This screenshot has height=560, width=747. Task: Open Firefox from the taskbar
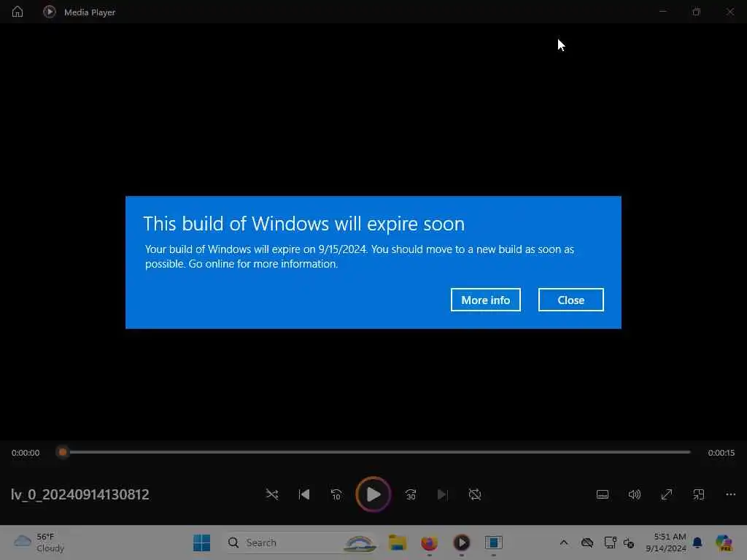click(429, 542)
